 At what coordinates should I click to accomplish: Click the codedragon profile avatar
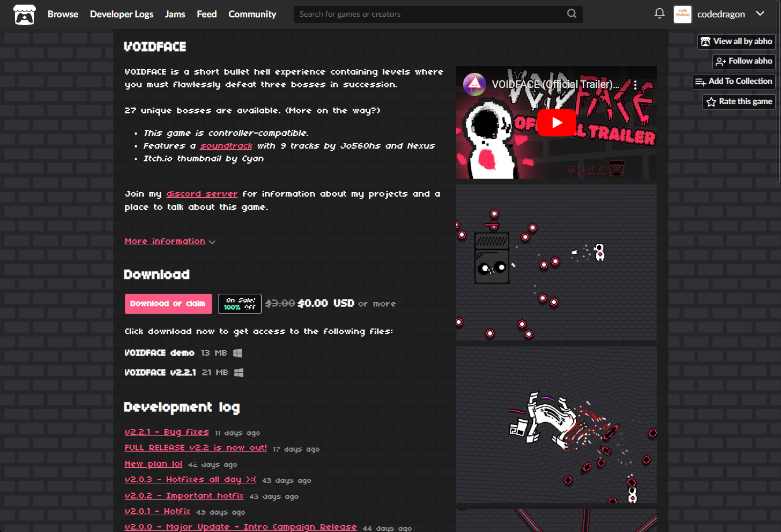[x=683, y=14]
